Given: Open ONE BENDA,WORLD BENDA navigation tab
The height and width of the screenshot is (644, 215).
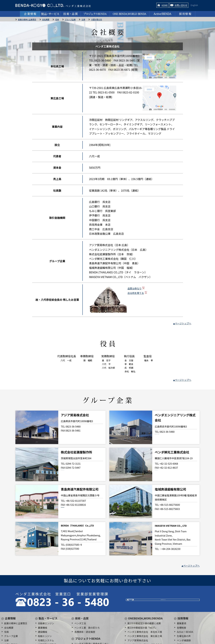Looking at the screenshot, I should click(x=129, y=14).
